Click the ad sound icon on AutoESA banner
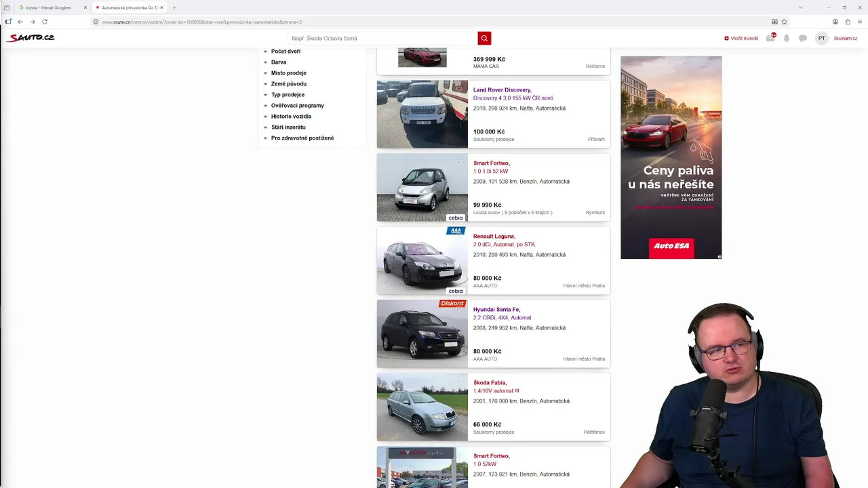The width and height of the screenshot is (868, 488). click(719, 256)
